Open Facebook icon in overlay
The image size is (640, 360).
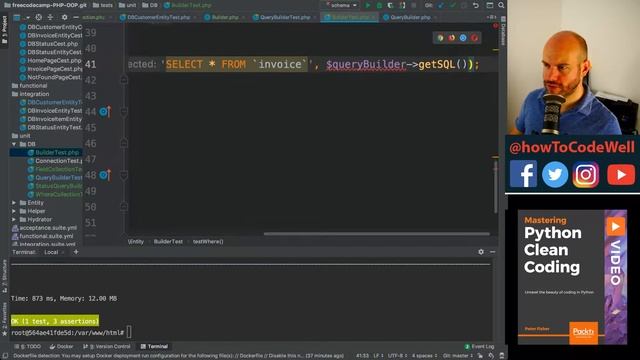pos(523,174)
